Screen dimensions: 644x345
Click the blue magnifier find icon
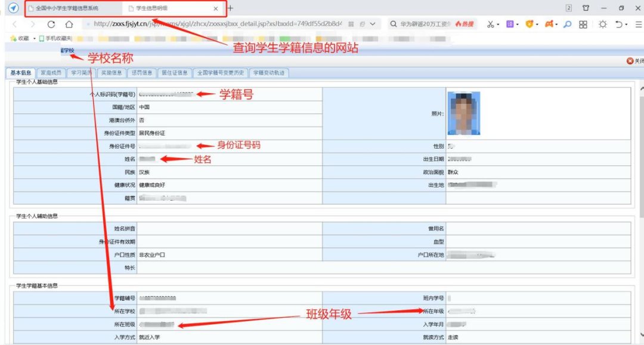(567, 24)
